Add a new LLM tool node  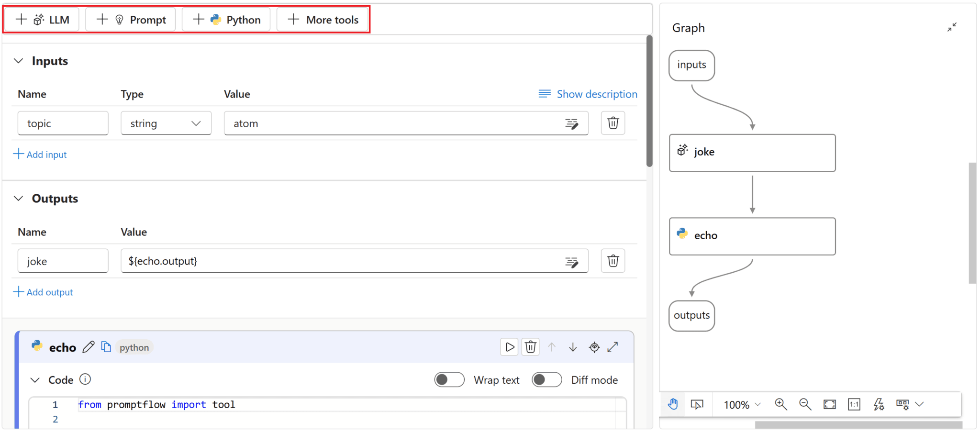42,20
